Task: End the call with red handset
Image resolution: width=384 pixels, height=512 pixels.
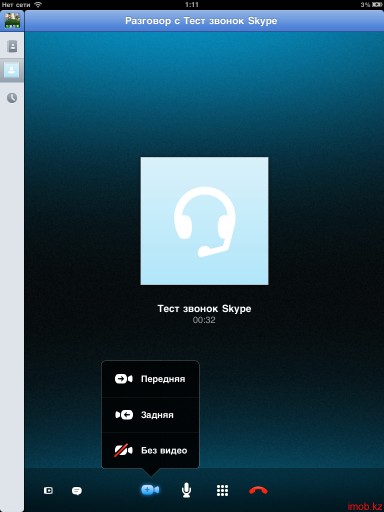Action: 258,490
